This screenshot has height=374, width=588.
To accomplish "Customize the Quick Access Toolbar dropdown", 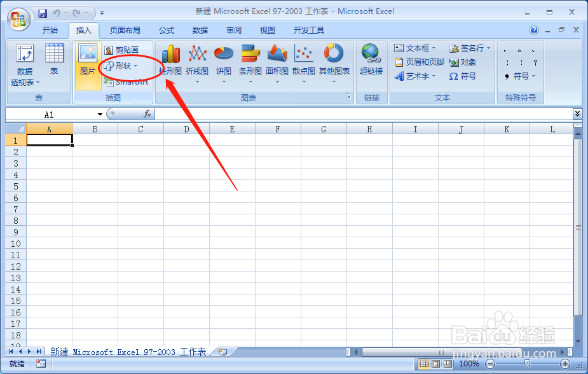I will coord(102,13).
